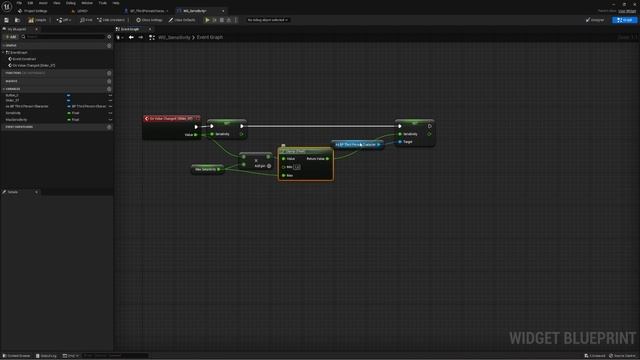Image resolution: width=640 pixels, height=360 pixels.
Task: Switch to the BP_ThirdPersonCharacter tab
Action: (147, 11)
